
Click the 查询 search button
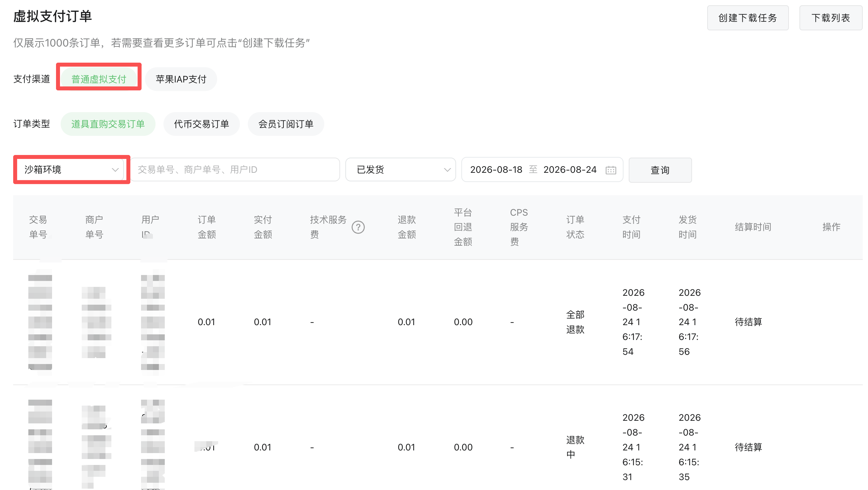[x=660, y=170]
